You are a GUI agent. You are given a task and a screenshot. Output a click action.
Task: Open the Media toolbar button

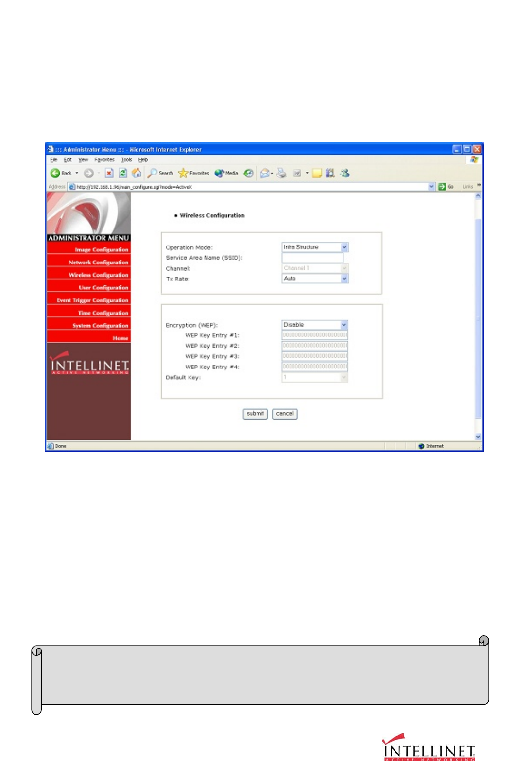point(226,173)
